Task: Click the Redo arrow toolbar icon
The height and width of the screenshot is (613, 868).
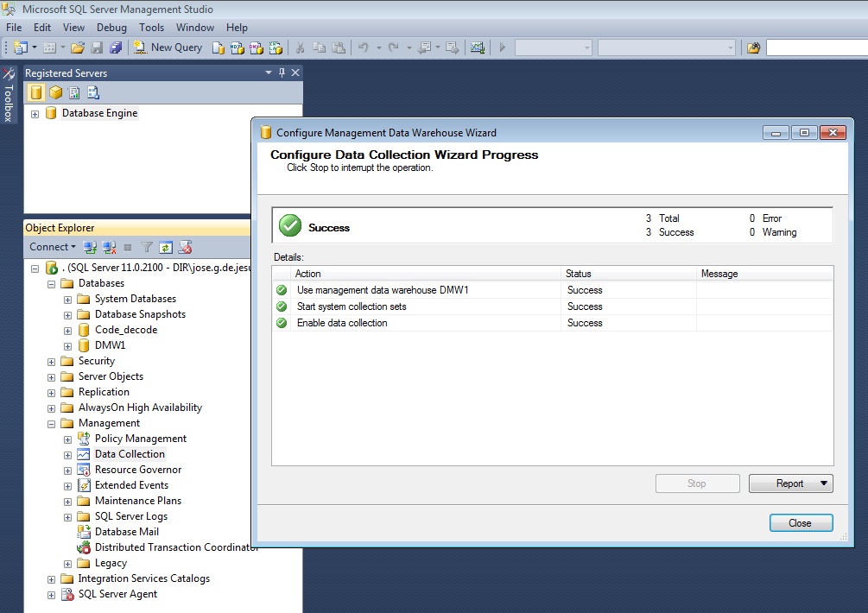Action: pos(394,47)
